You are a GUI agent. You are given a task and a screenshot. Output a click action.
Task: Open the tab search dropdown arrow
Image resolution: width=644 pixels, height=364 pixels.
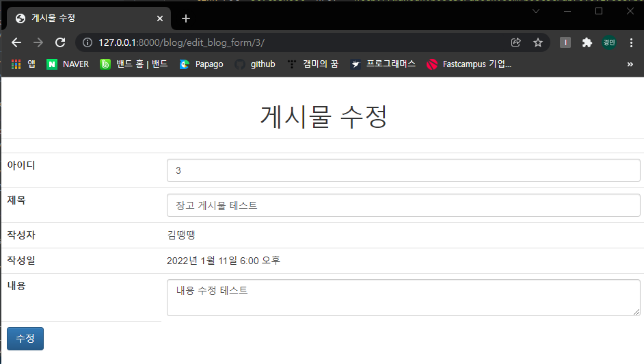(x=535, y=11)
